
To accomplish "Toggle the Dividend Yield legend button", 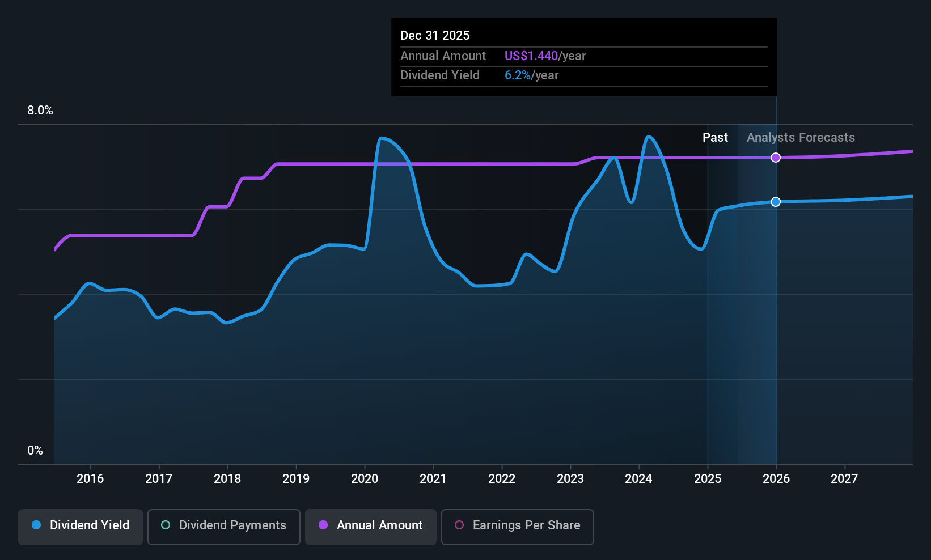I will pyautogui.click(x=81, y=527).
